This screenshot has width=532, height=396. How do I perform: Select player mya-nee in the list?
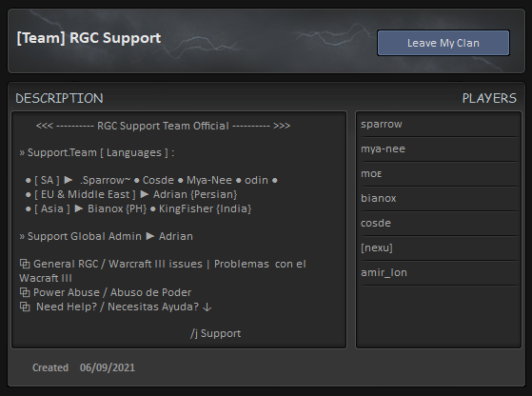440,149
